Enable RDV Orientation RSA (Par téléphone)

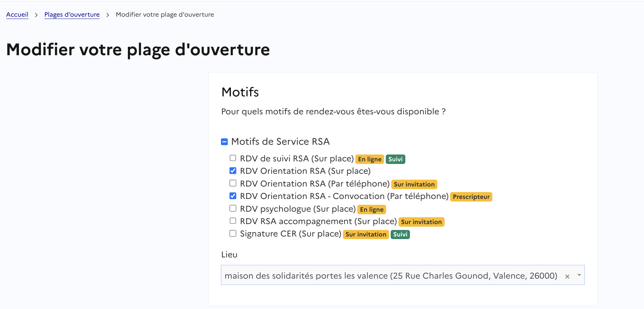coord(233,183)
